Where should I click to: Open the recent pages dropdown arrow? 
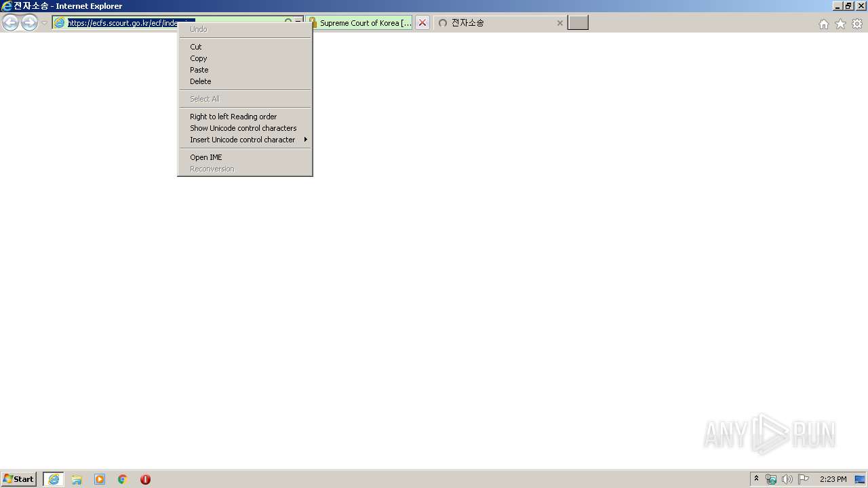pos(44,23)
